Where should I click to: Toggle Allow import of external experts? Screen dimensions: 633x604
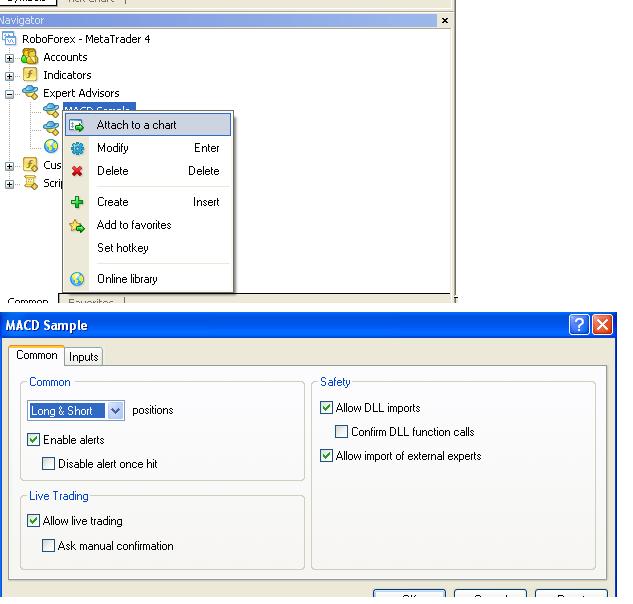click(327, 456)
